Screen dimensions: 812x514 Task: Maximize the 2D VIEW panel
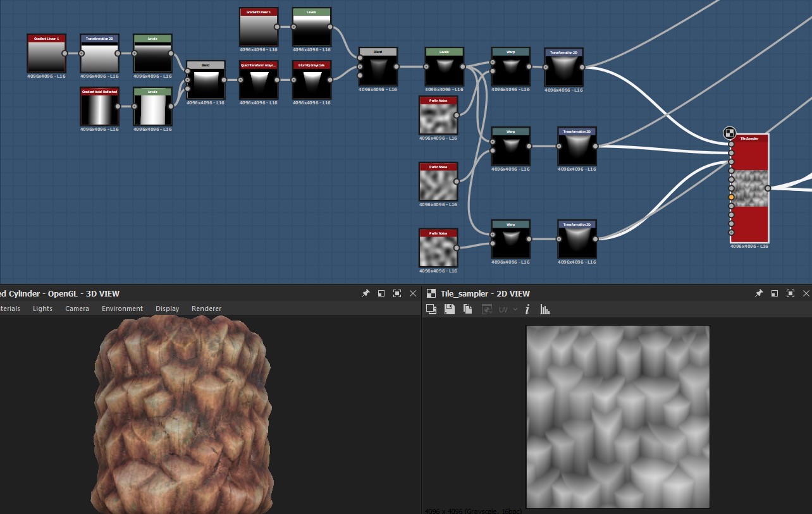click(790, 293)
